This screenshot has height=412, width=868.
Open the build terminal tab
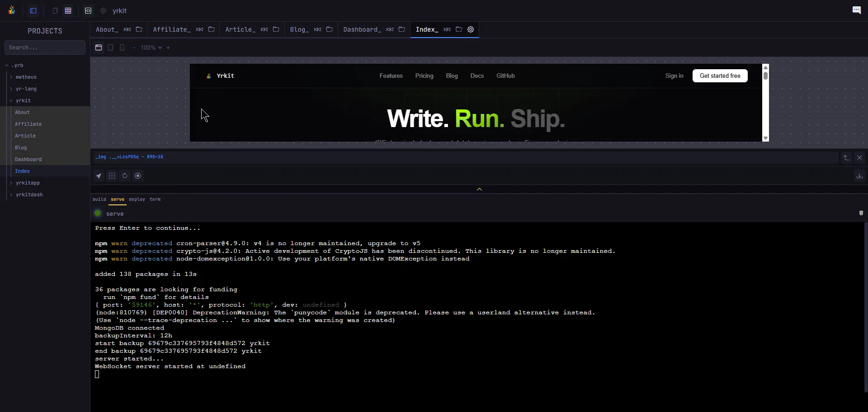pyautogui.click(x=99, y=199)
